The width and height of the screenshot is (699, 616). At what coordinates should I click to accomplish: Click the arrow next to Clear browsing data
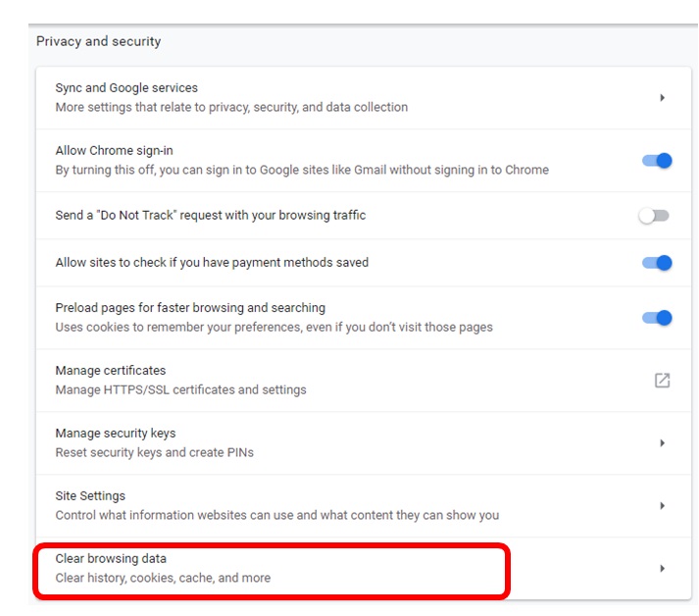click(663, 569)
